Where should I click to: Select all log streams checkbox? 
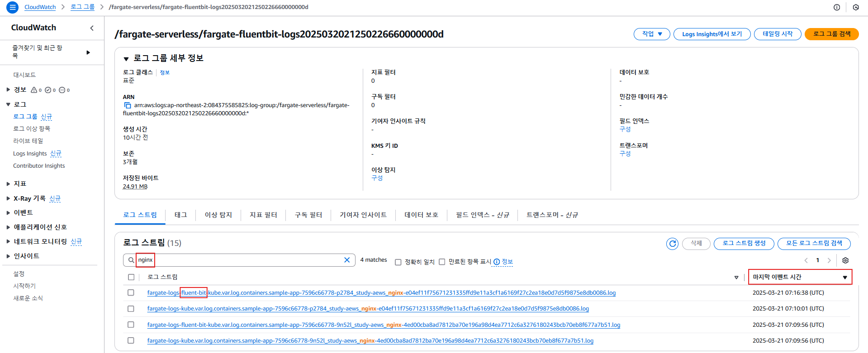click(x=131, y=277)
